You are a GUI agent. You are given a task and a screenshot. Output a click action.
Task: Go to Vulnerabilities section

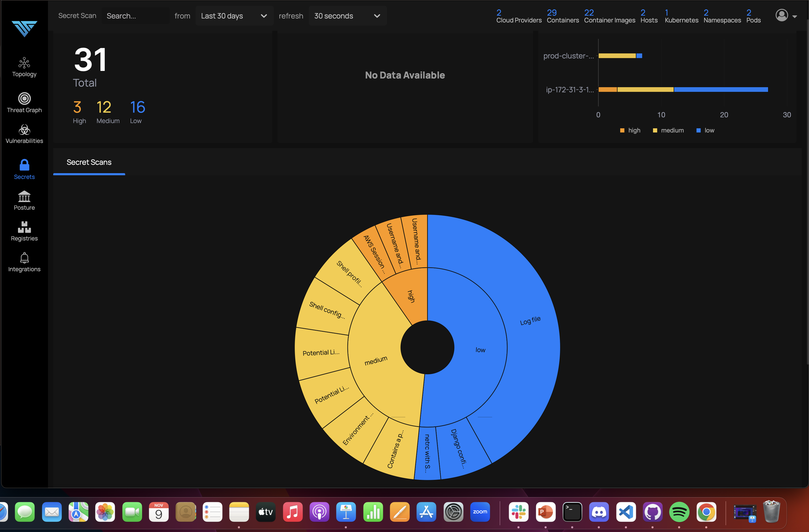click(x=24, y=130)
